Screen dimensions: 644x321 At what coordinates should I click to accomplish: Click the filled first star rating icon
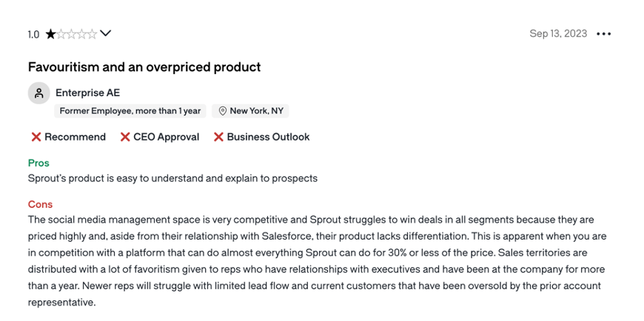pos(50,34)
